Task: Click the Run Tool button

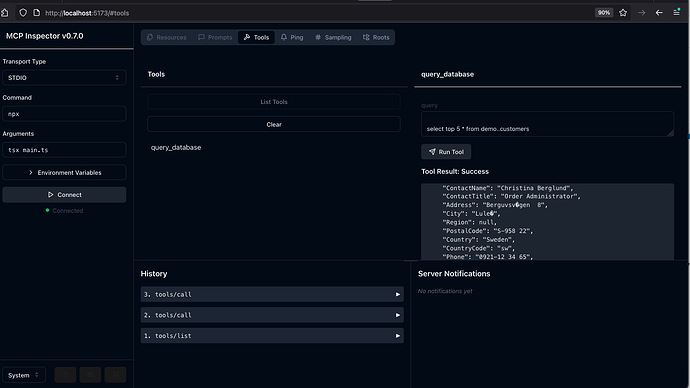Action: coord(446,152)
